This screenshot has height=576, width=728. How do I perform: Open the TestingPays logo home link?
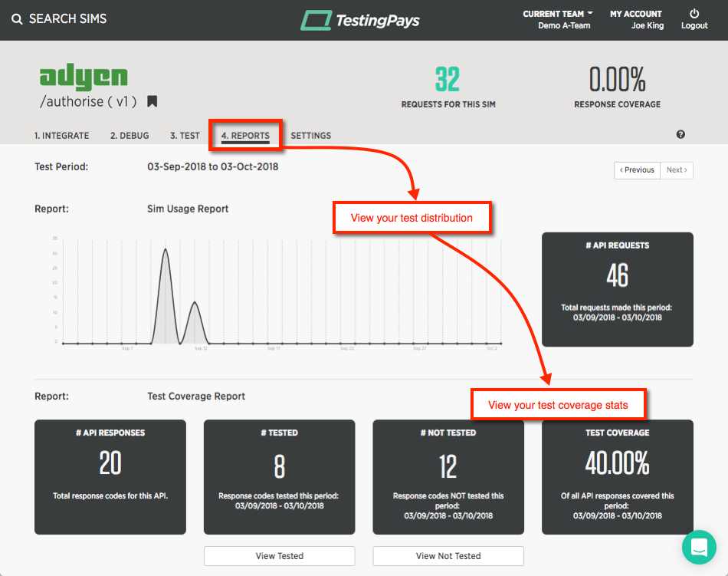click(360, 21)
